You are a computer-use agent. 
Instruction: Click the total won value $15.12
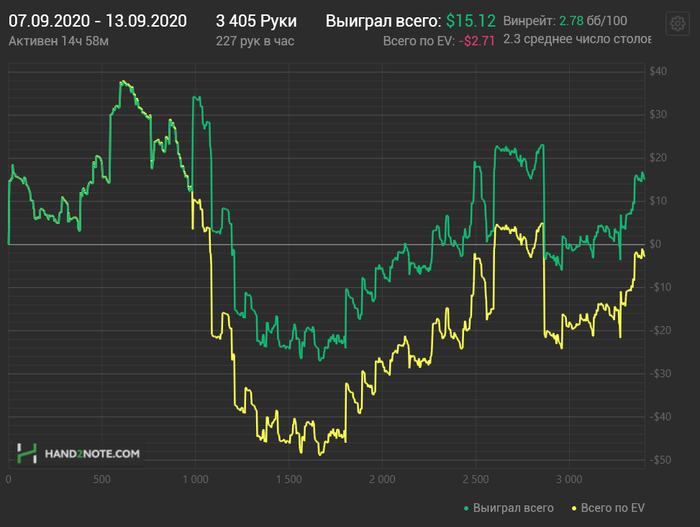(x=471, y=21)
